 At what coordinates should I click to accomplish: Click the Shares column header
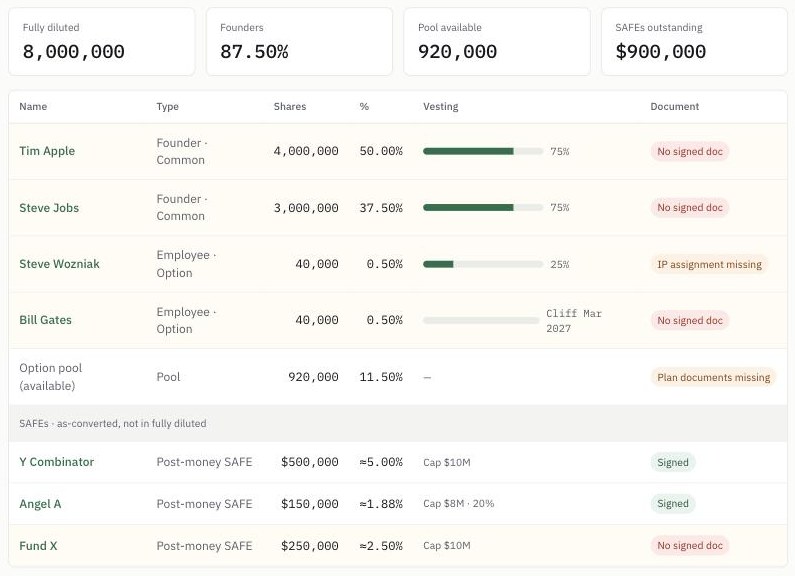[290, 106]
